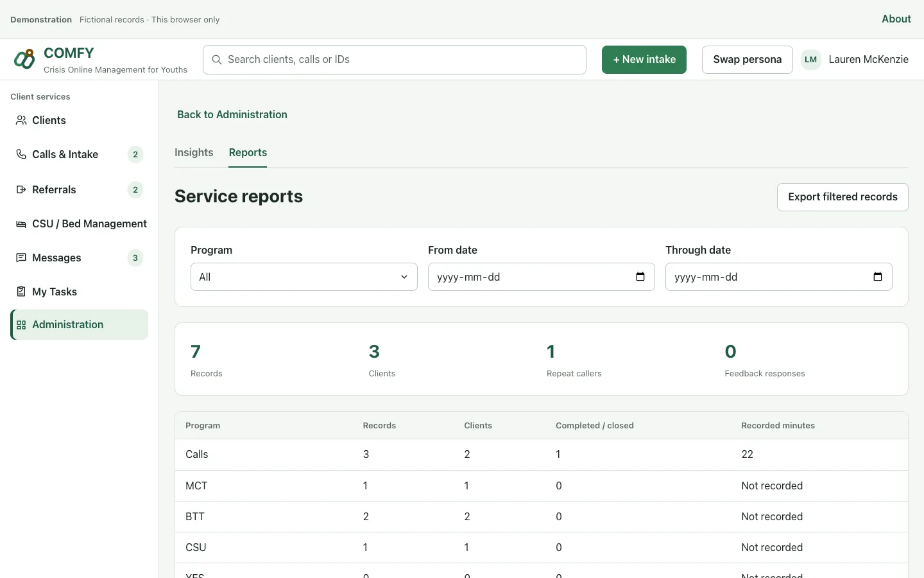Open My Tasks in sidebar
Screen dimensions: 924x578
point(79,292)
